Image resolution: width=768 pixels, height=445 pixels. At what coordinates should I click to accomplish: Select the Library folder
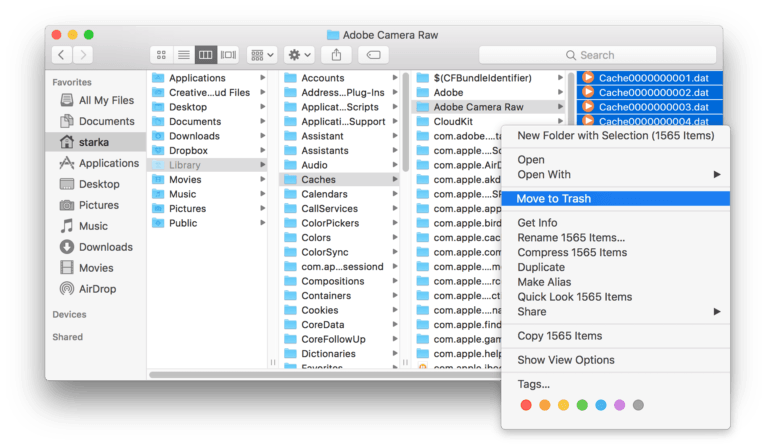click(x=208, y=165)
